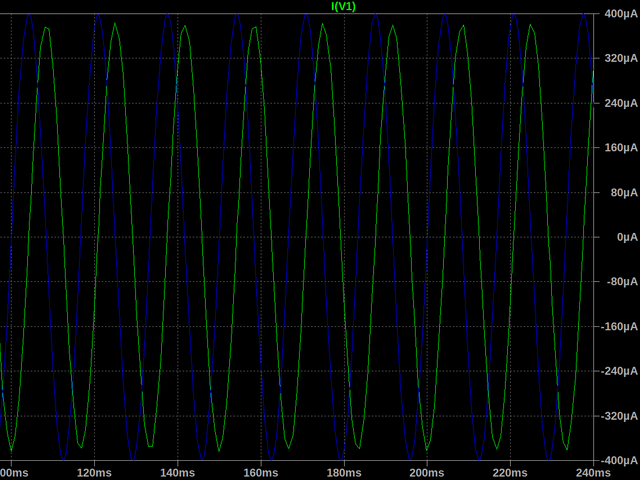
Task: Select the -400µA bottom axis label
Action: click(x=619, y=460)
